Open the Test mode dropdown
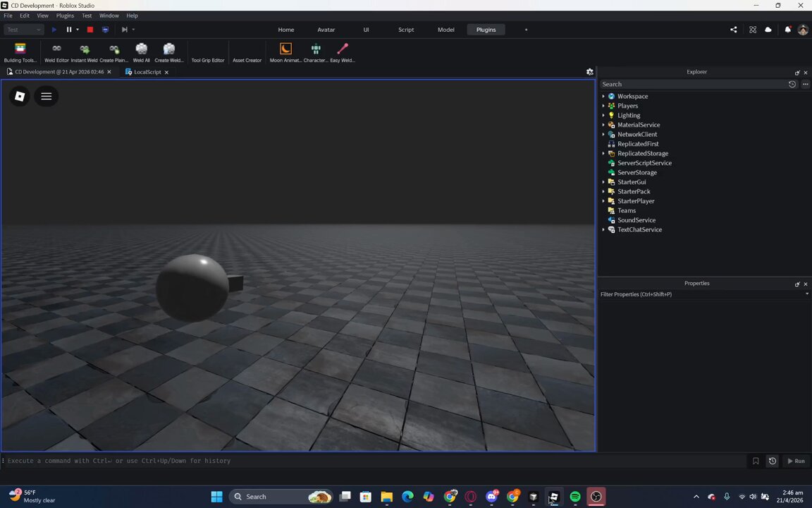This screenshot has width=812, height=508. [x=24, y=30]
